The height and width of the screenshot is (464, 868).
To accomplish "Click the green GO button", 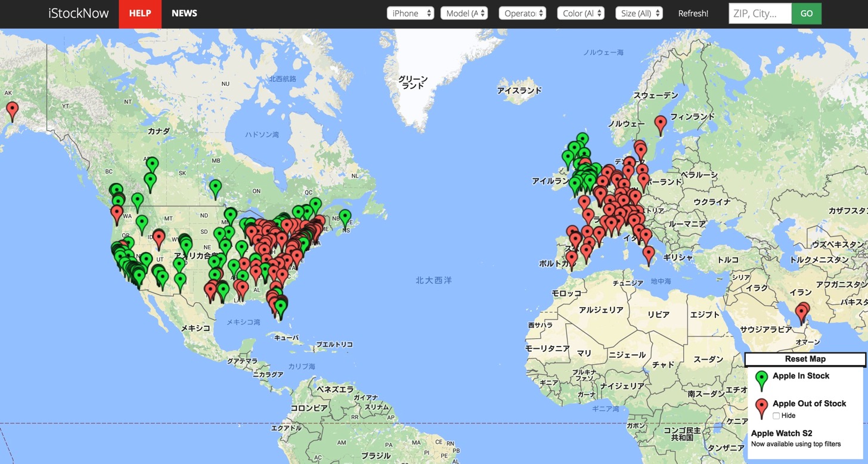I will click(807, 14).
